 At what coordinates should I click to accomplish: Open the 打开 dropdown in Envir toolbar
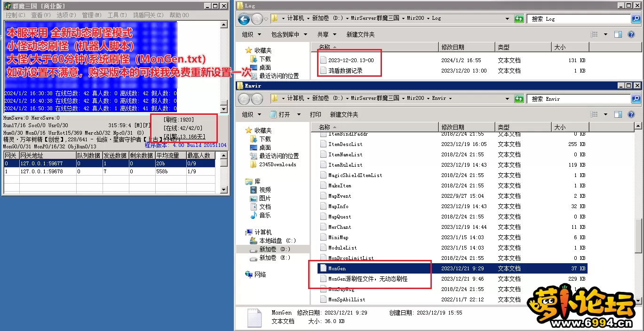[300, 114]
